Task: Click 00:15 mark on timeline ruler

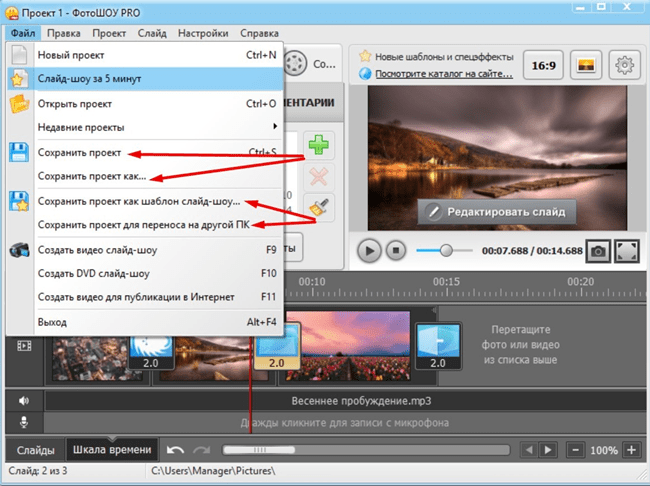Action: tap(446, 282)
